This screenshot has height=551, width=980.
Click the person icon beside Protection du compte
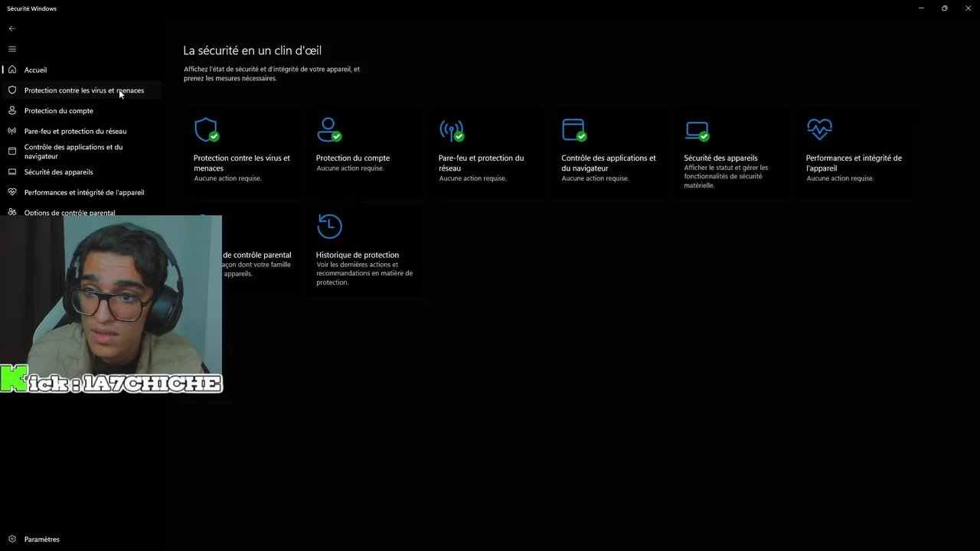[x=12, y=110]
